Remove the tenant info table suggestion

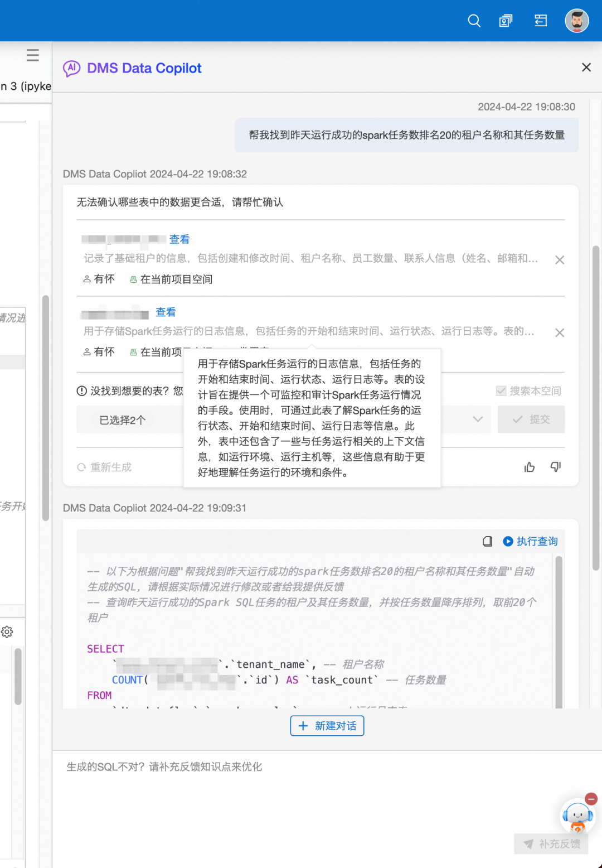[x=560, y=260]
